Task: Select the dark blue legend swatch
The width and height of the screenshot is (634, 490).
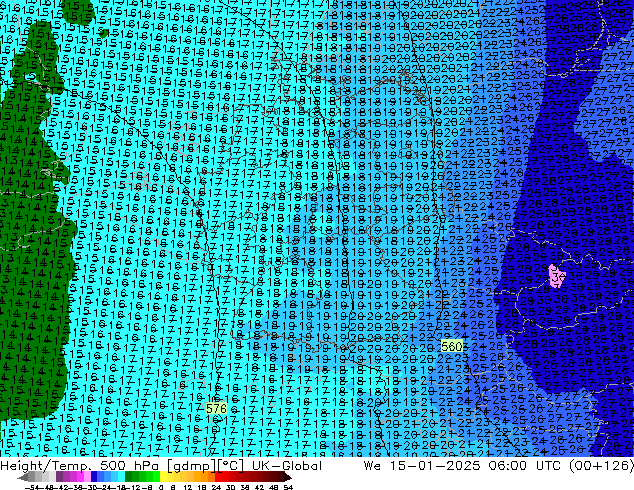Action: (x=94, y=477)
